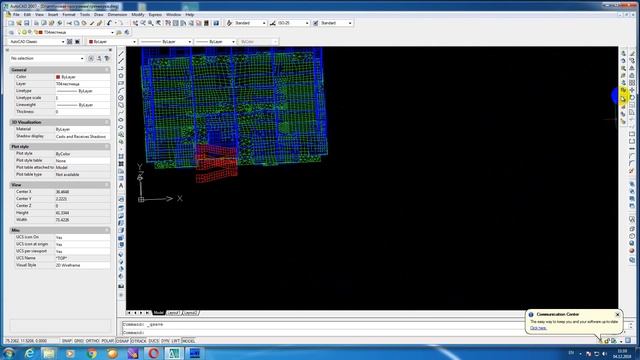
Task: Toggle DUCS in status bar
Action: tap(153, 341)
